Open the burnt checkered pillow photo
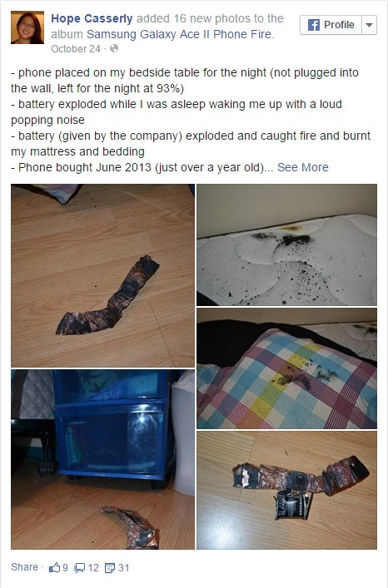The image size is (388, 588). 286,368
